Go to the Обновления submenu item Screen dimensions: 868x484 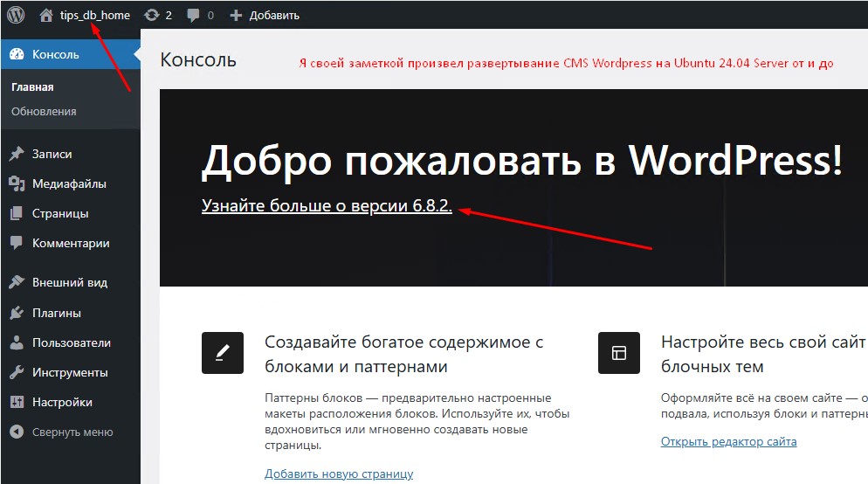point(44,111)
